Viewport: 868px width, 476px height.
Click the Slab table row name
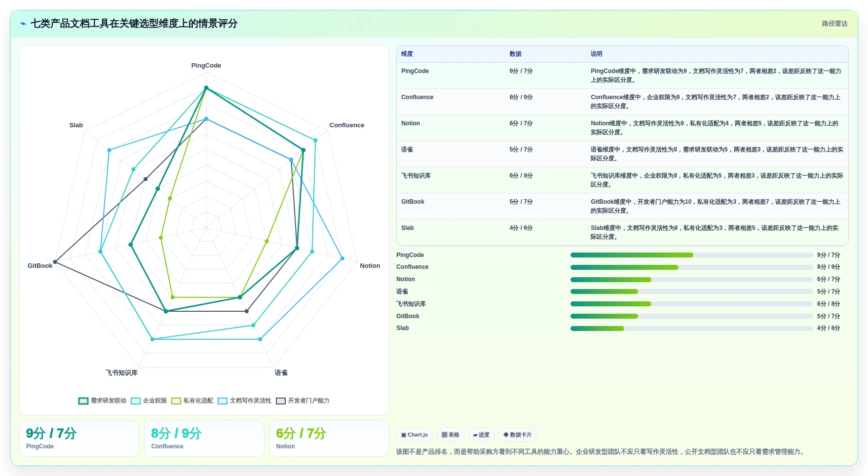408,228
